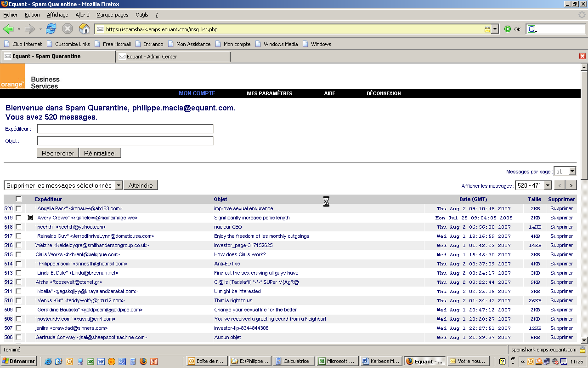The image size is (588, 368).
Task: Open the Free Hotmail bookmark
Action: point(113,44)
